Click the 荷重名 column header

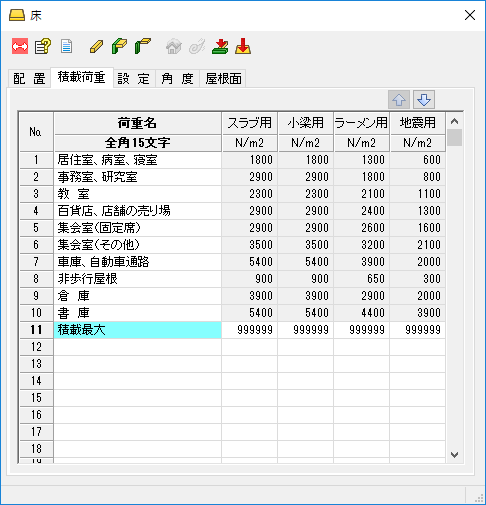coord(137,123)
